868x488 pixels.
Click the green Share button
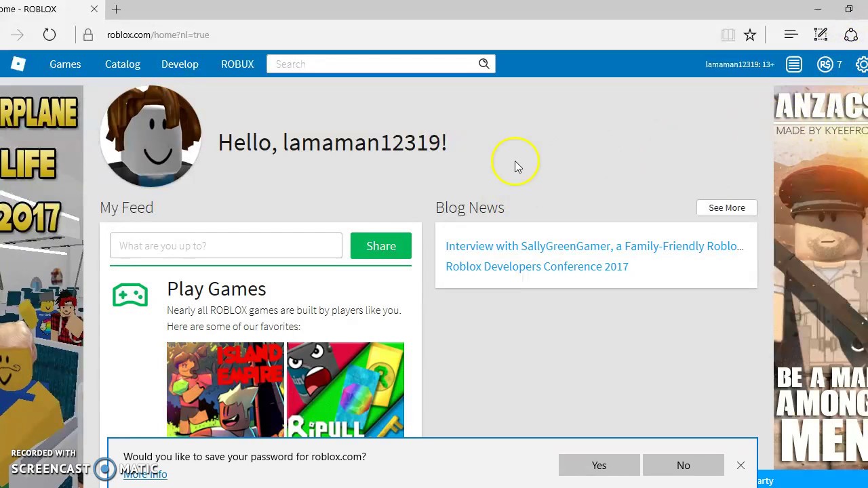(381, 245)
